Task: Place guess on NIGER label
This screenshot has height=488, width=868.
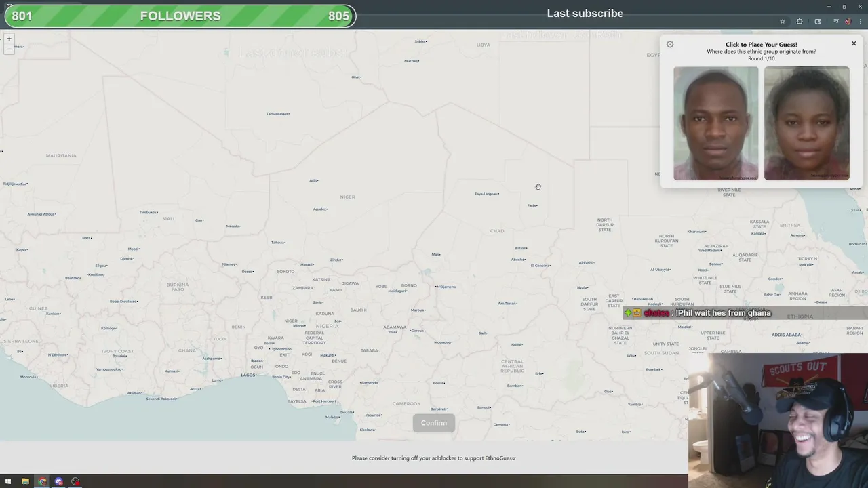Action: (347, 197)
